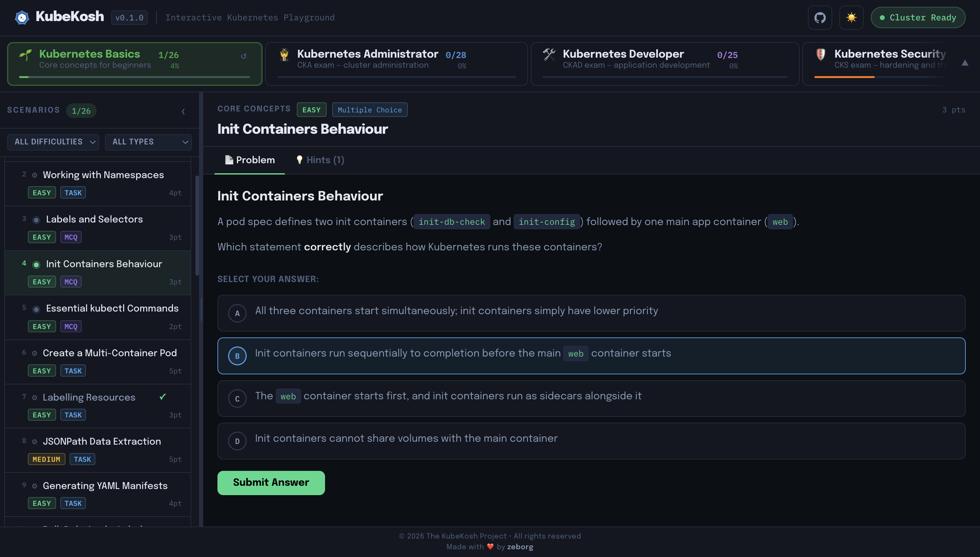This screenshot has width=980, height=557.
Task: Click green circle icon beside Init Containers Behaviour
Action: [36, 265]
